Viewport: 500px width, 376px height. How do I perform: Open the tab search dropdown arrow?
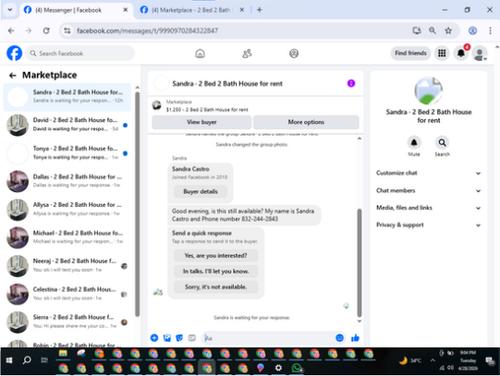(10, 10)
